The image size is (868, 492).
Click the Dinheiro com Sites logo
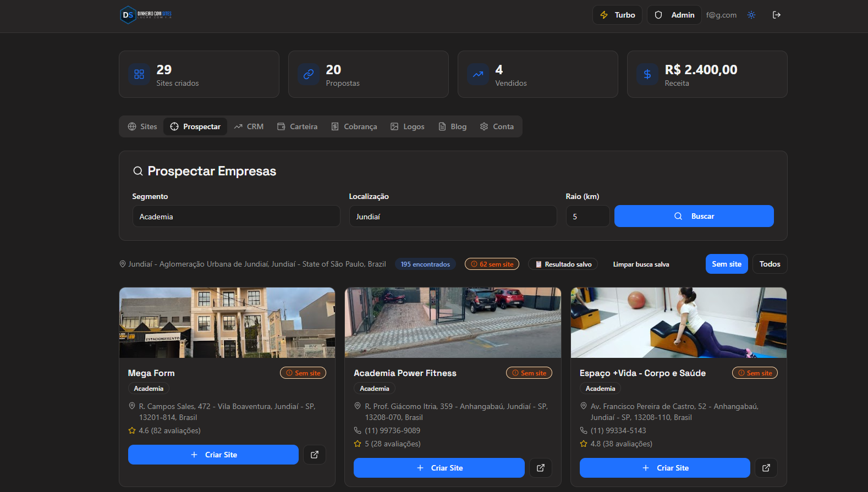pyautogui.click(x=146, y=15)
